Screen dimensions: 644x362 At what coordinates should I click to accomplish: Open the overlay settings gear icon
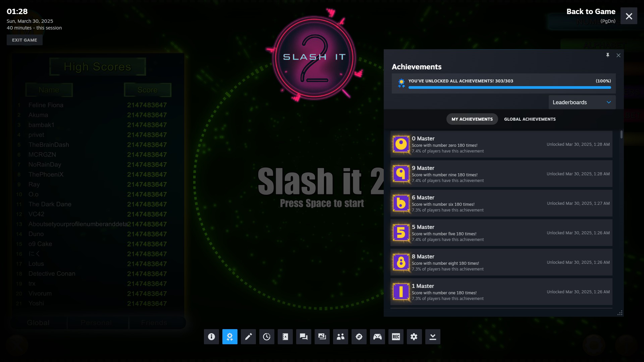coord(414,337)
